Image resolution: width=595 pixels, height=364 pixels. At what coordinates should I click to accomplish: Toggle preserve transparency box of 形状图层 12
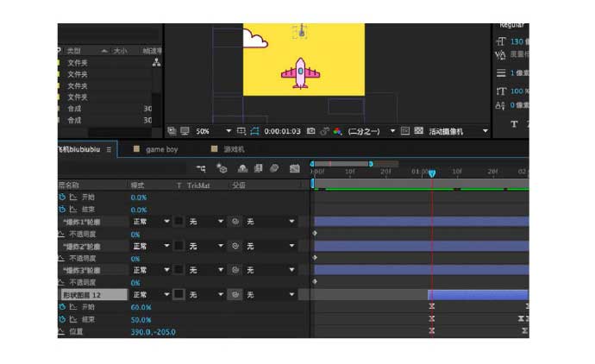click(x=178, y=294)
